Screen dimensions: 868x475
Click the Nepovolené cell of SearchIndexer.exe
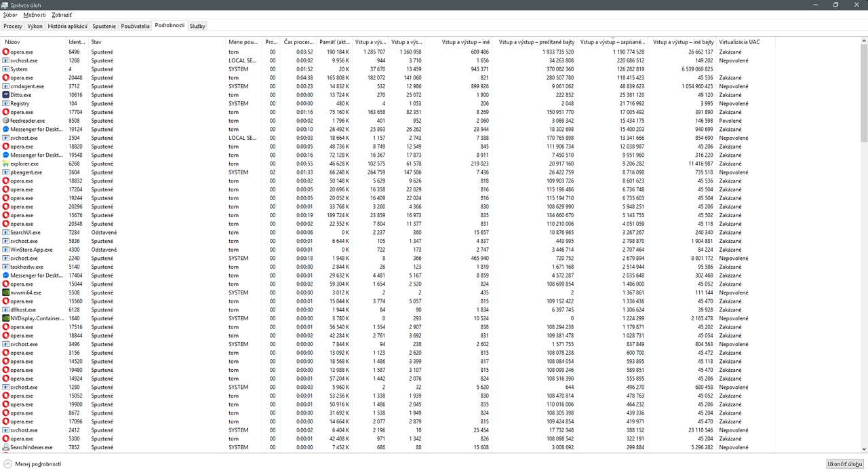[x=734, y=447]
